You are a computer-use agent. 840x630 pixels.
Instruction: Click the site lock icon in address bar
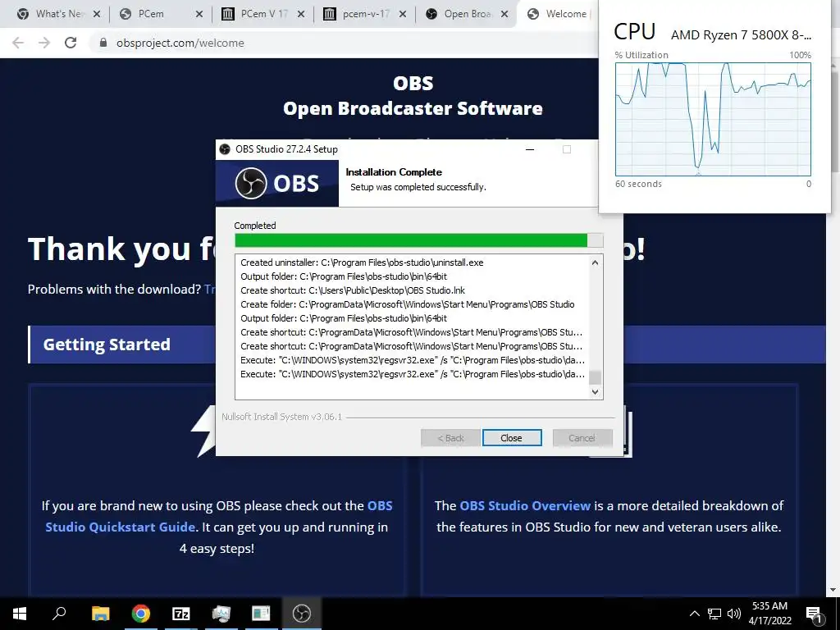pyautogui.click(x=103, y=43)
